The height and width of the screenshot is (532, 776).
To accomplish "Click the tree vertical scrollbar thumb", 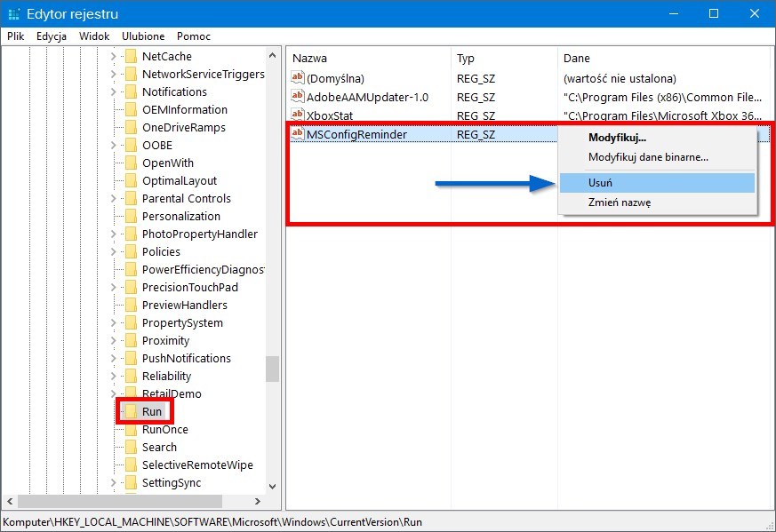I will pos(272,369).
